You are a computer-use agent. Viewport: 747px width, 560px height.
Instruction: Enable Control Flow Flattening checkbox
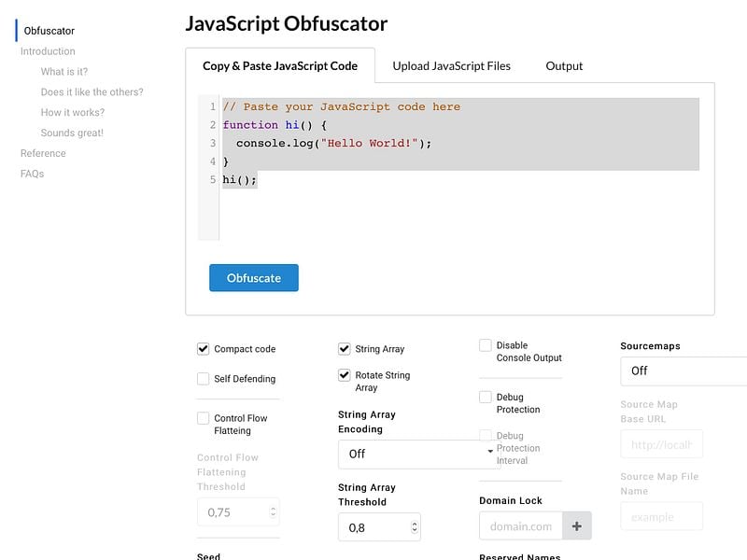[x=204, y=418]
